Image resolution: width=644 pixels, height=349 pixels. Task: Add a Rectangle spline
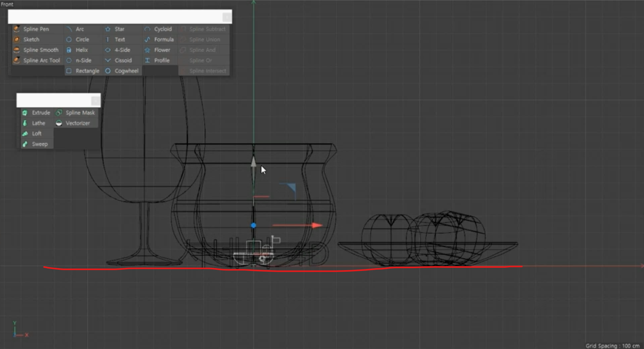(83, 71)
